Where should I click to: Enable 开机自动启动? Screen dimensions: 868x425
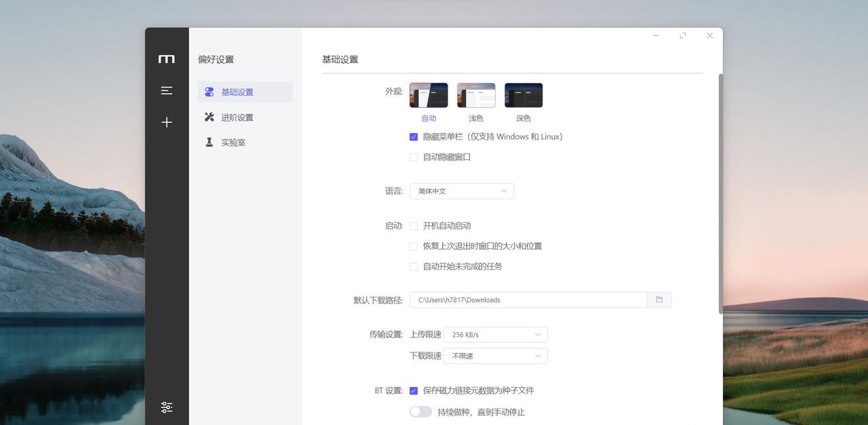click(x=414, y=225)
